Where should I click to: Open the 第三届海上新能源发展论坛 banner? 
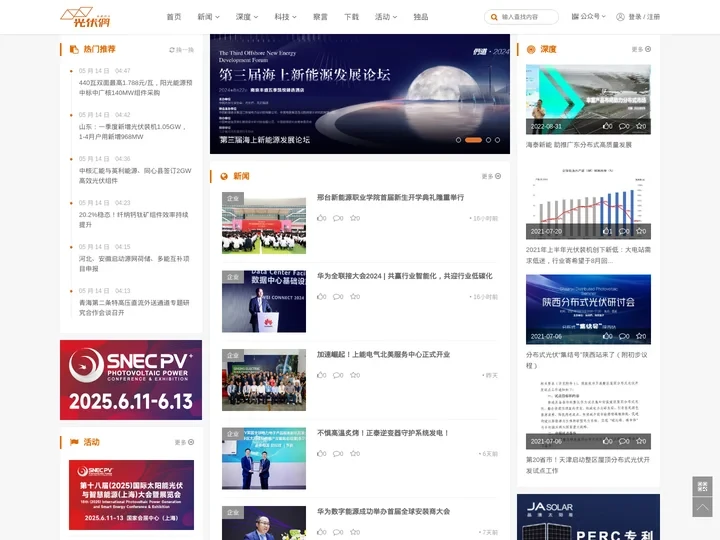tap(360, 94)
